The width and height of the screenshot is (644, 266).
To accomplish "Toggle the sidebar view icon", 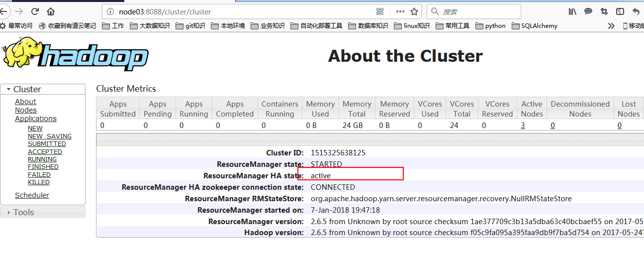I will coord(620,11).
